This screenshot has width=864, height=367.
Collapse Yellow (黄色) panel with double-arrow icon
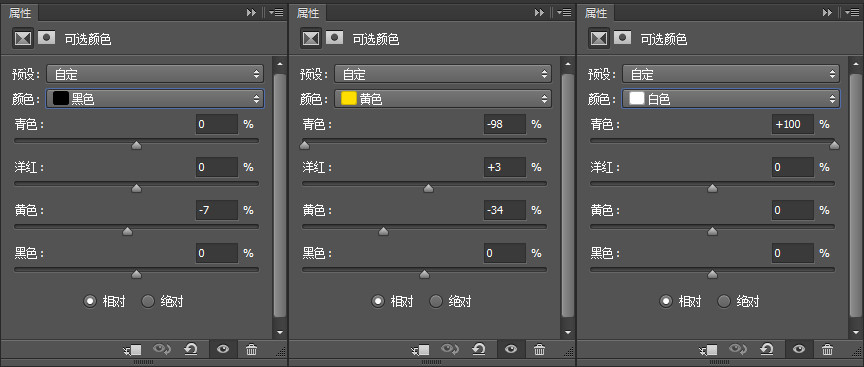point(539,12)
